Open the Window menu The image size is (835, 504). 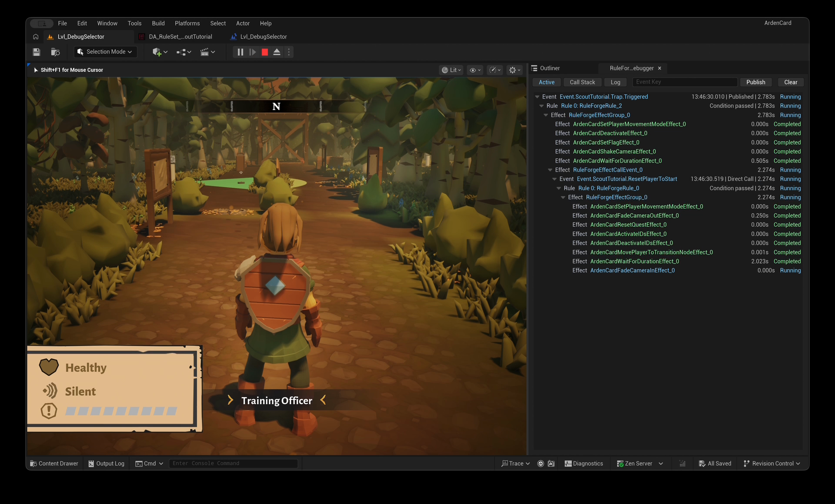point(107,23)
